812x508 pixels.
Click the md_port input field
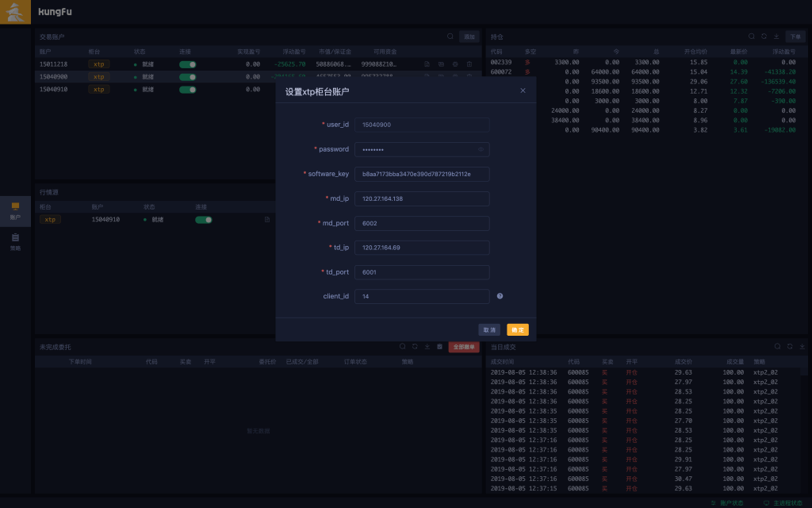click(x=422, y=223)
